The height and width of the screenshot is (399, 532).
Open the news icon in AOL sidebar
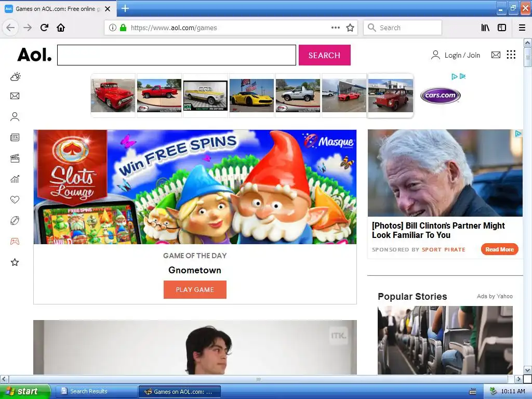tap(15, 137)
